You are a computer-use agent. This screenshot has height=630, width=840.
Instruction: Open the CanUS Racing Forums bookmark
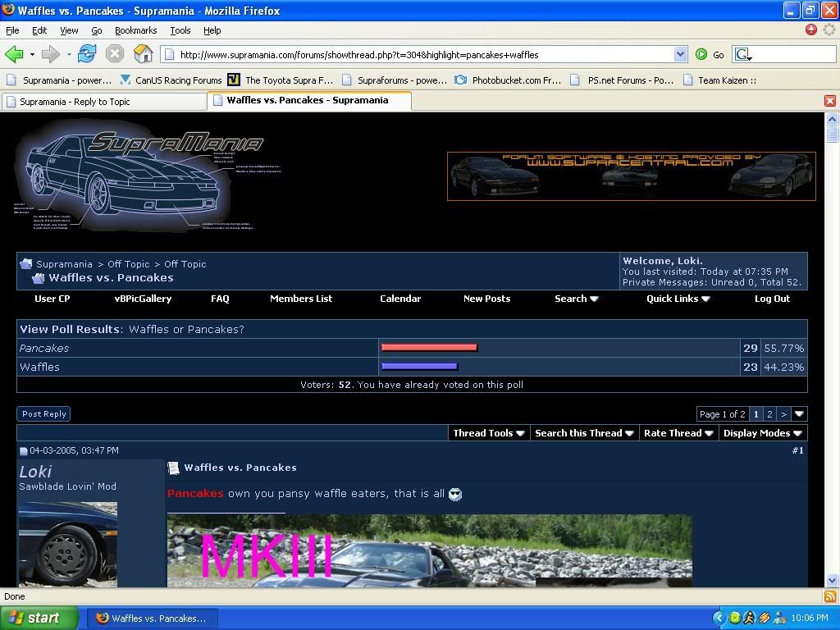click(x=171, y=80)
